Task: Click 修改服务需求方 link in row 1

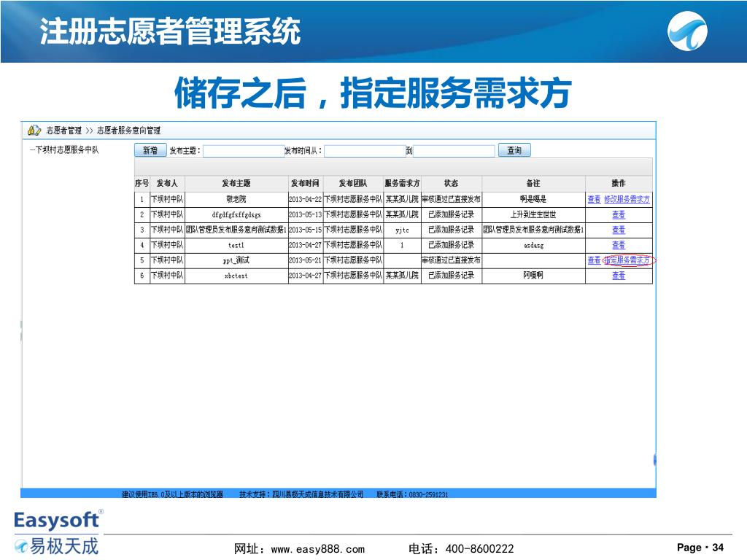Action: coord(626,199)
